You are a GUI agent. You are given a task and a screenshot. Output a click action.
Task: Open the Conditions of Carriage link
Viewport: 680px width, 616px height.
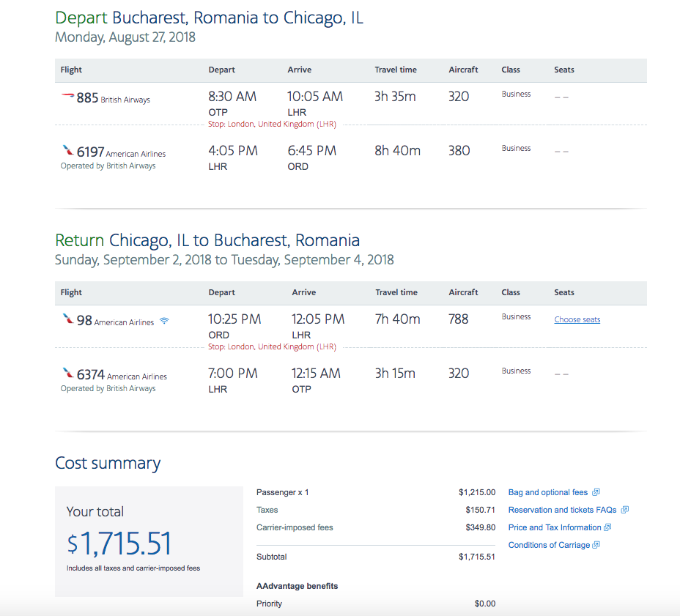click(549, 546)
